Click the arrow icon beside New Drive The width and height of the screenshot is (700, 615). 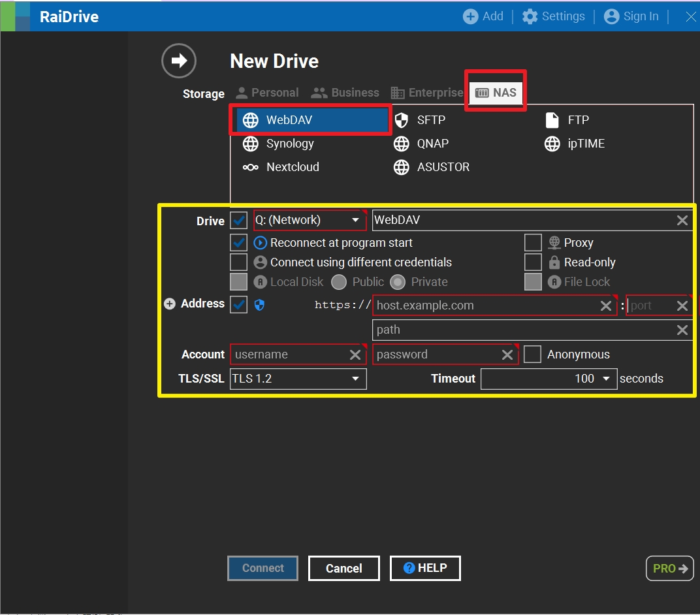[x=178, y=61]
